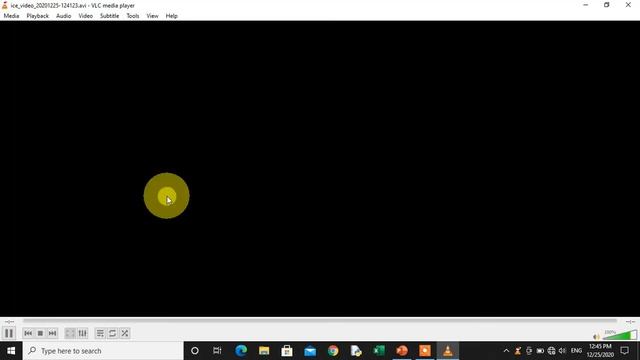Toggle loop repeat mode
This screenshot has height=360, width=640.
(x=112, y=333)
